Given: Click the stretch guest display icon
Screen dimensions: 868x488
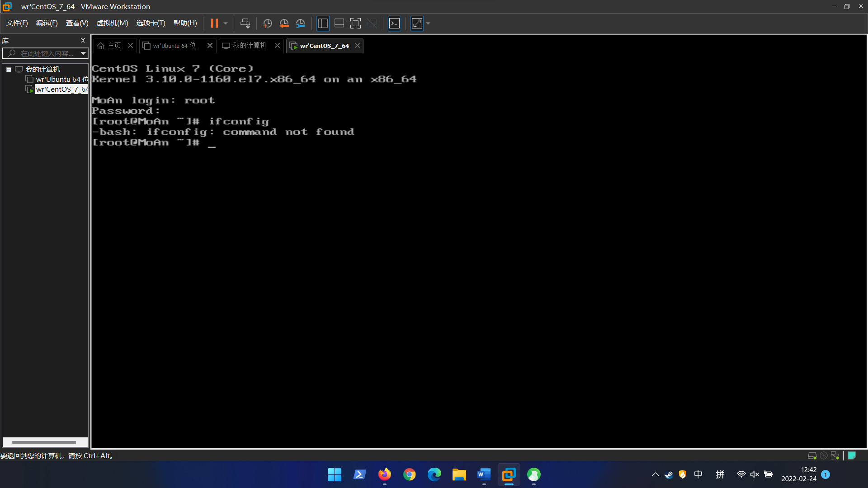Looking at the screenshot, I should [417, 23].
